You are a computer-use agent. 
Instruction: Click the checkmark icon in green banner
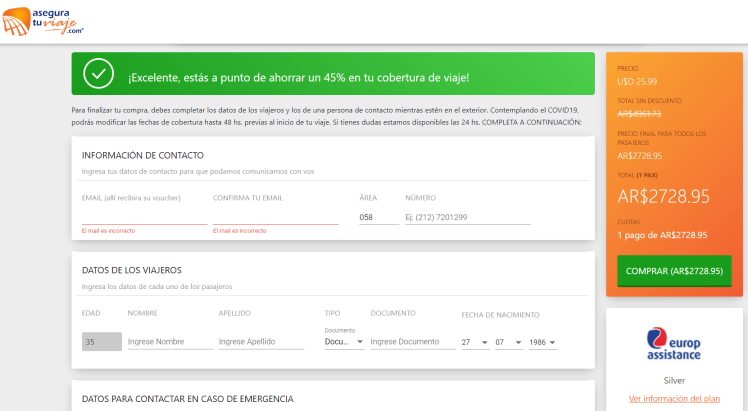98,74
